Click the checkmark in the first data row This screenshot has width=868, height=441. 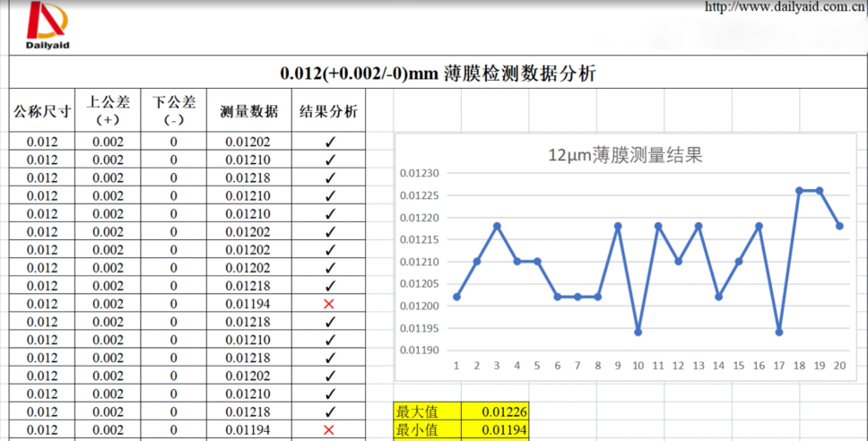point(329,142)
